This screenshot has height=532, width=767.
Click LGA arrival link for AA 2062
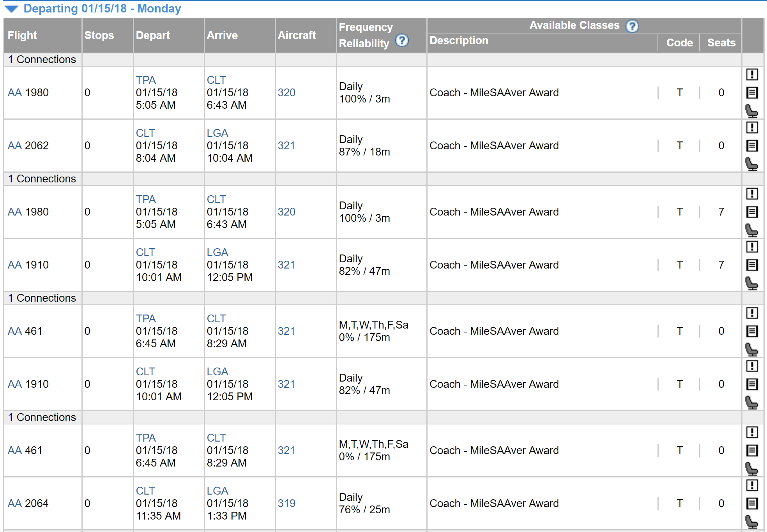pos(217,133)
